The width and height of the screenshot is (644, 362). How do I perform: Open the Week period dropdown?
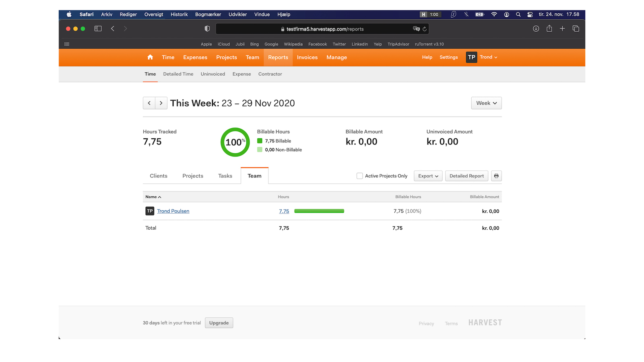point(486,103)
